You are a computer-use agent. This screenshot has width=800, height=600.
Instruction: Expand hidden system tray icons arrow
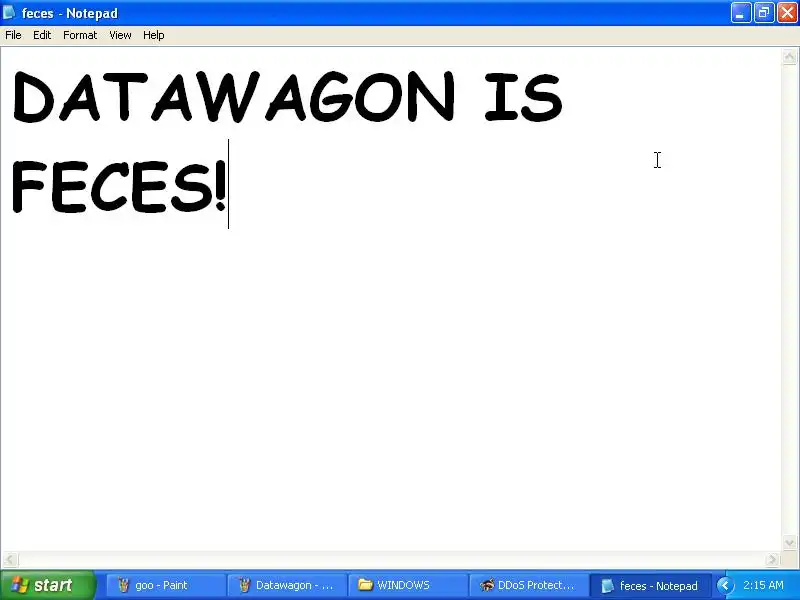[724, 585]
